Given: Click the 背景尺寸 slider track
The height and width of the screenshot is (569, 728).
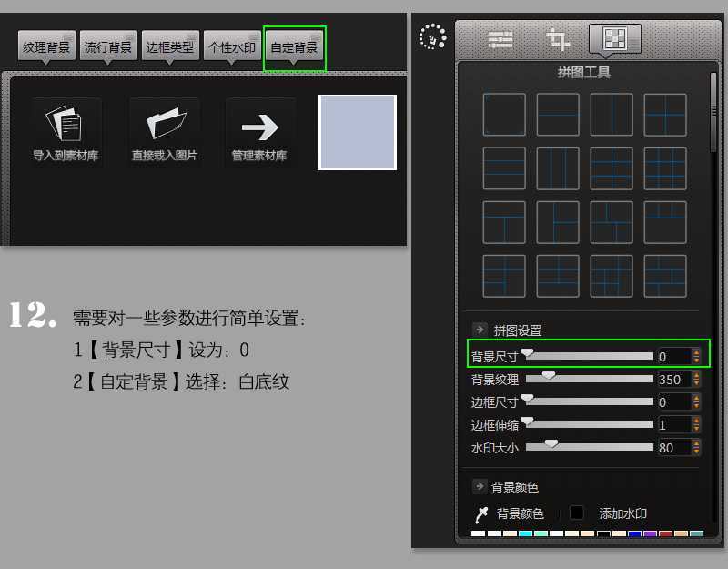Looking at the screenshot, I should point(590,356).
